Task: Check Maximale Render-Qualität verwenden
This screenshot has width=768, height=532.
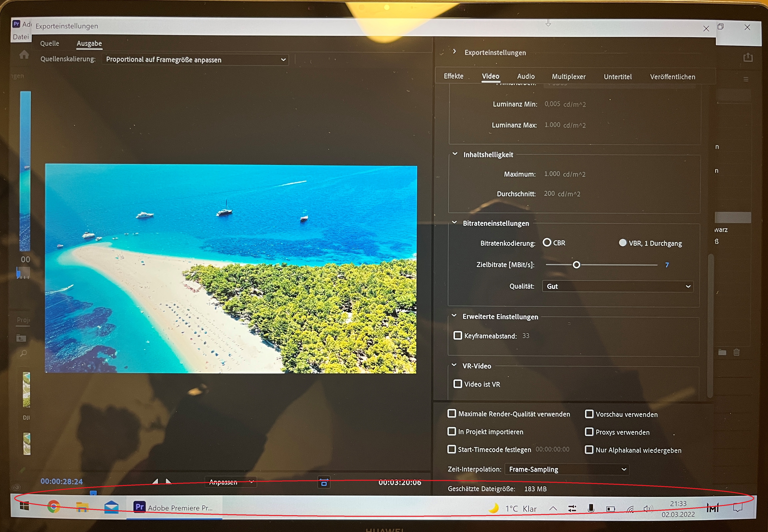Action: [452, 414]
